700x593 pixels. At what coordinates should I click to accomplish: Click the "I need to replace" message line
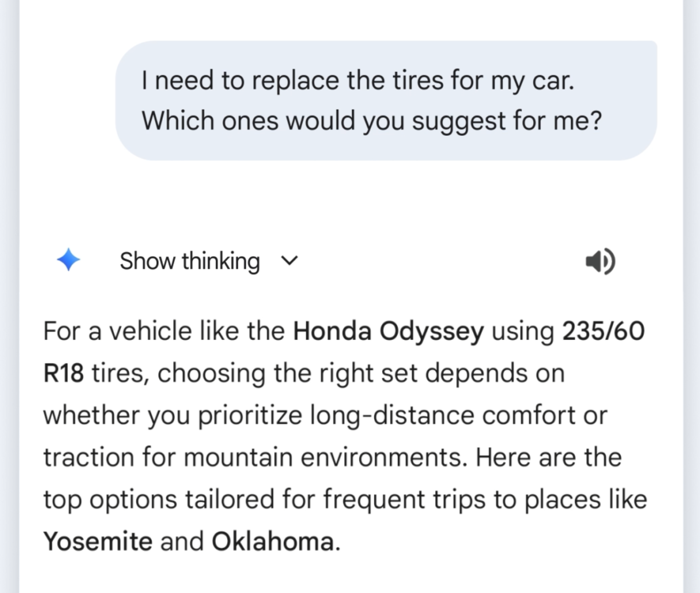pyautogui.click(x=357, y=80)
